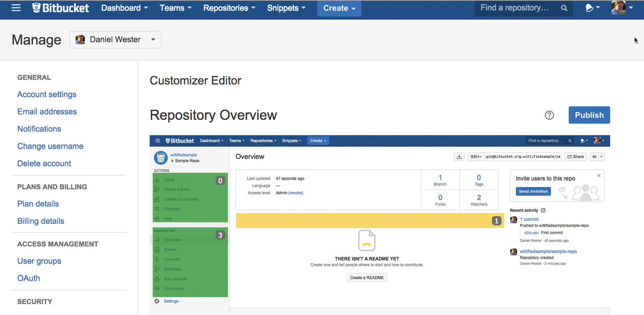The image size is (644, 315).
Task: Open the help question mark icon
Action: (x=549, y=115)
